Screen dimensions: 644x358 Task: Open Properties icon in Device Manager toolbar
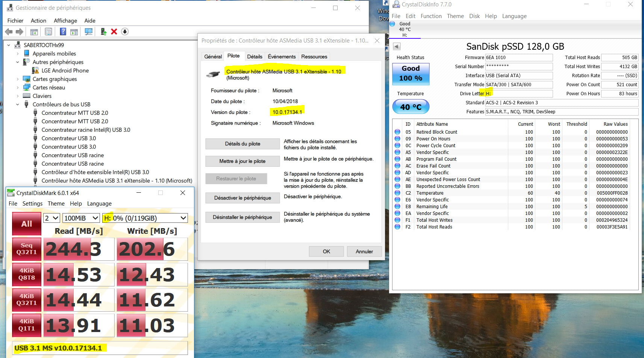(x=48, y=32)
